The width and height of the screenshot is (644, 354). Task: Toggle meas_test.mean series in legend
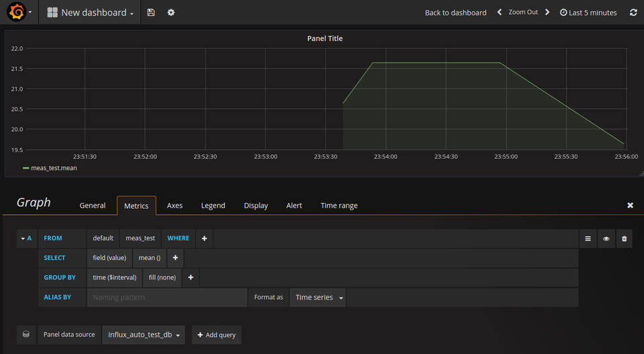coord(54,168)
